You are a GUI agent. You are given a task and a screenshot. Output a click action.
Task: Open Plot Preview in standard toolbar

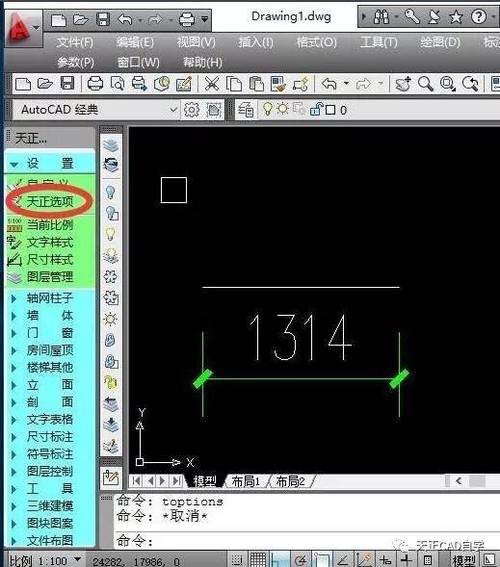coord(117,84)
